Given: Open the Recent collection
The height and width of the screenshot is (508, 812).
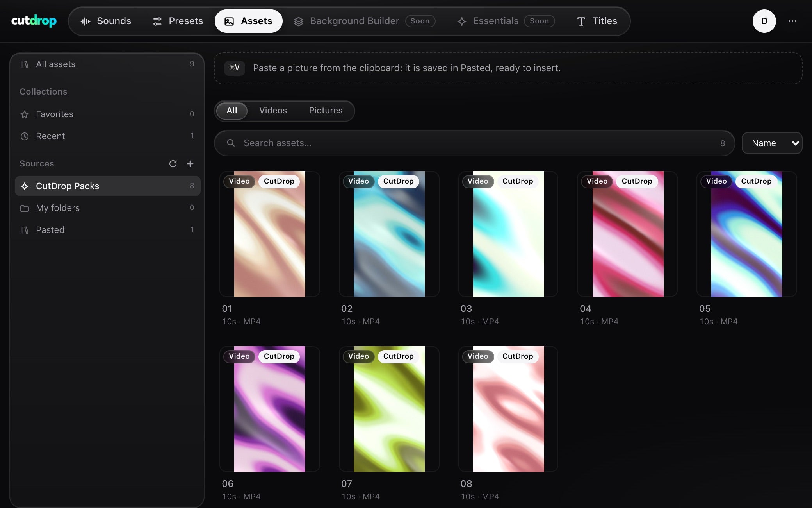Looking at the screenshot, I should (107, 136).
